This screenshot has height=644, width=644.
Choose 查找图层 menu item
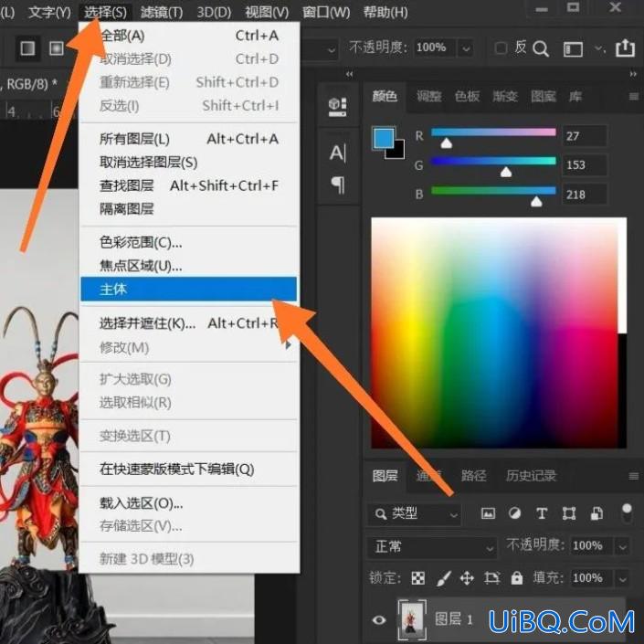click(x=188, y=185)
